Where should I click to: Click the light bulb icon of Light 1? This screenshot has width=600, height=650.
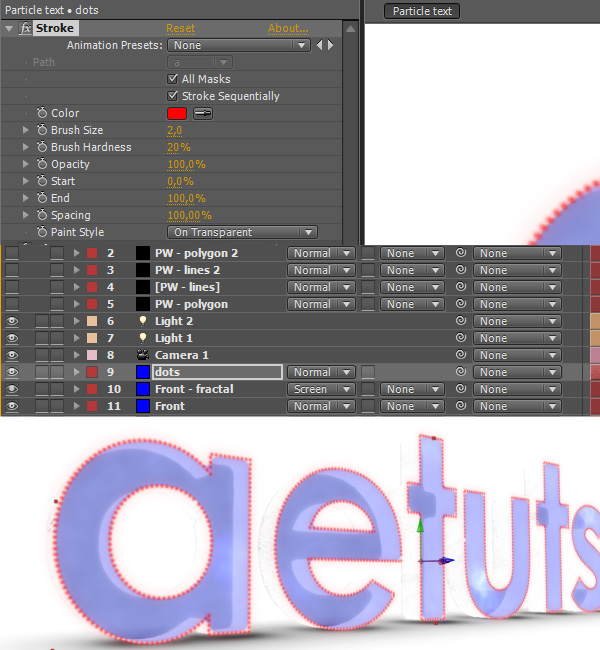(x=143, y=338)
